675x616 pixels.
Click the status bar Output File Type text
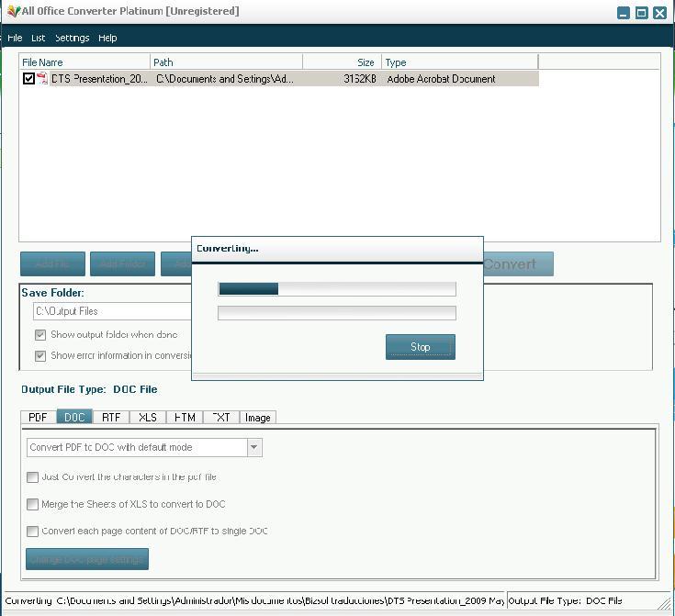565,601
